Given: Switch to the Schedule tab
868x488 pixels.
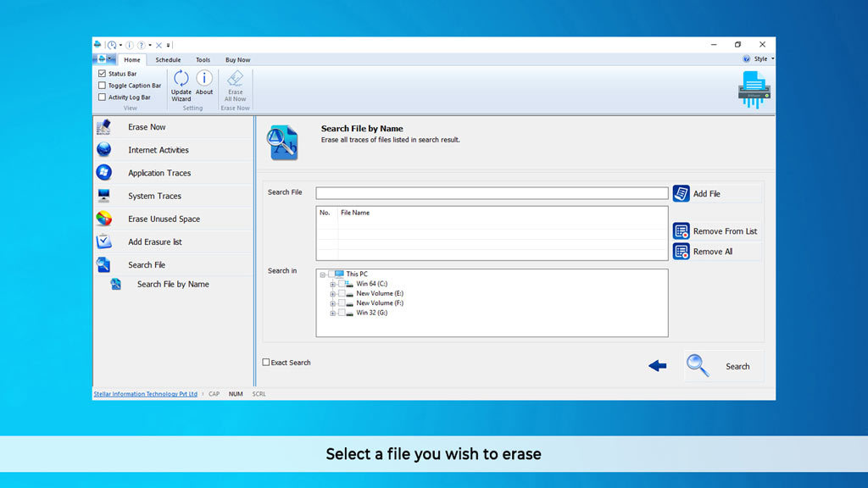Looking at the screenshot, I should [x=168, y=60].
